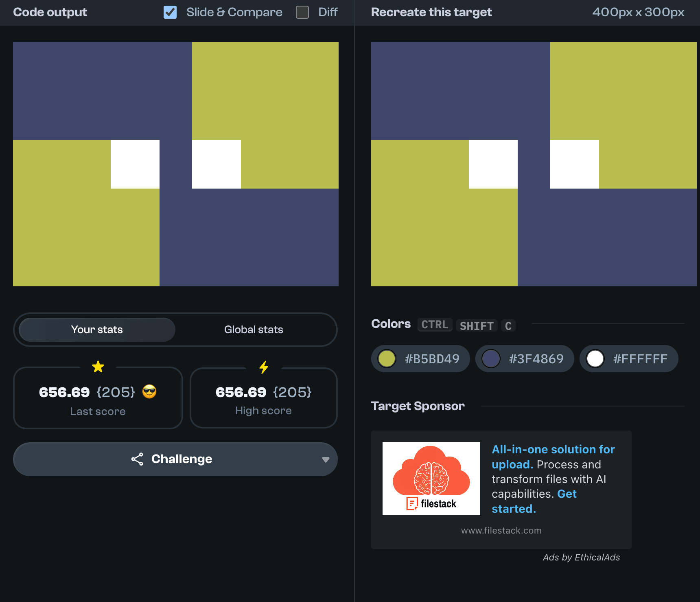The width and height of the screenshot is (700, 602).
Task: Click the www.filestack.com URL text
Action: pos(501,530)
